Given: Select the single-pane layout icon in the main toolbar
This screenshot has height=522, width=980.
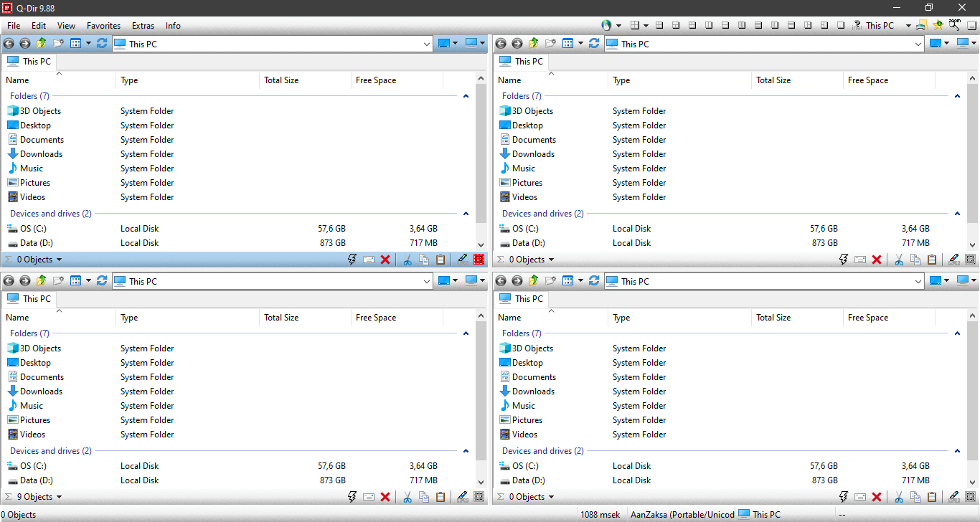Looking at the screenshot, I should pyautogui.click(x=841, y=25).
